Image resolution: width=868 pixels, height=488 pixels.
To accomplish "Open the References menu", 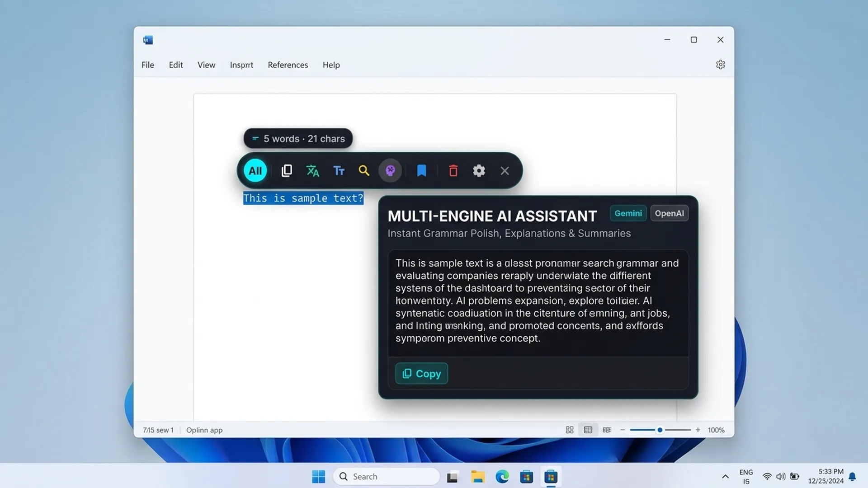I will coord(288,65).
